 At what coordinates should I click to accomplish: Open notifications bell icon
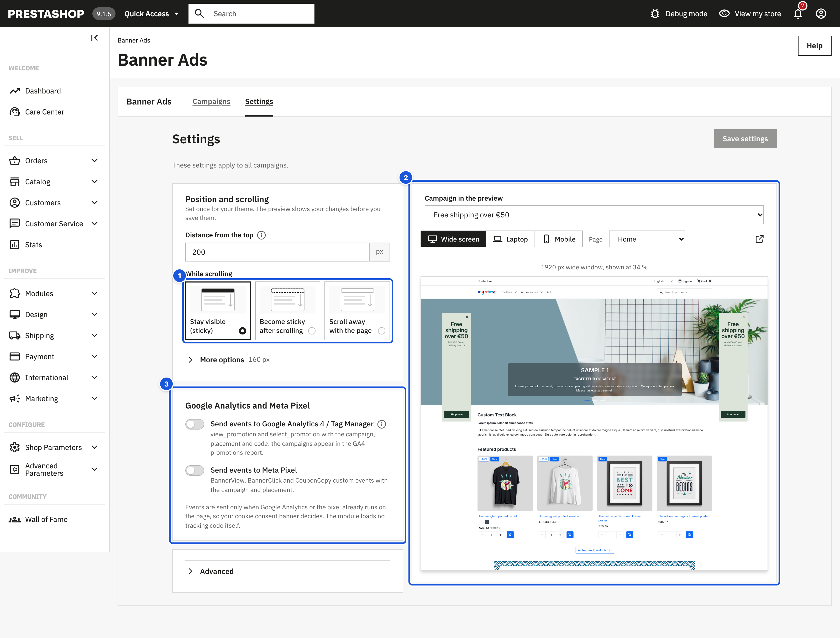pyautogui.click(x=798, y=14)
